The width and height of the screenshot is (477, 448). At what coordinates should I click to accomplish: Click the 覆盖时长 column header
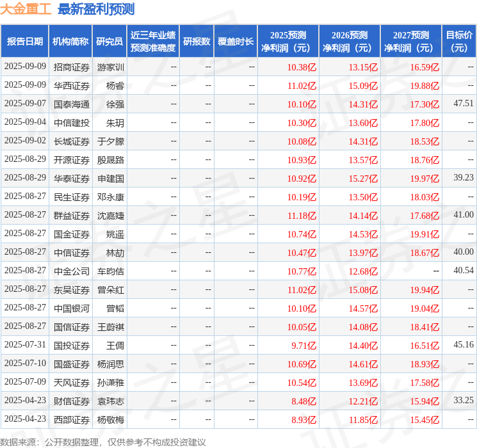pyautogui.click(x=236, y=42)
